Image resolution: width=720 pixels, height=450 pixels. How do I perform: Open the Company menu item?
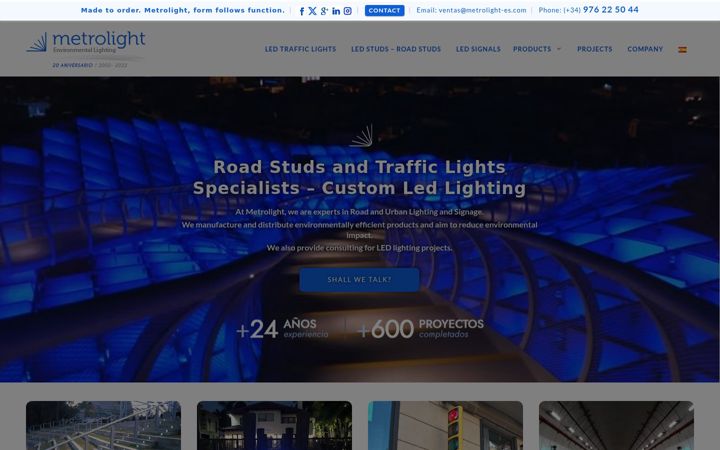coord(645,49)
